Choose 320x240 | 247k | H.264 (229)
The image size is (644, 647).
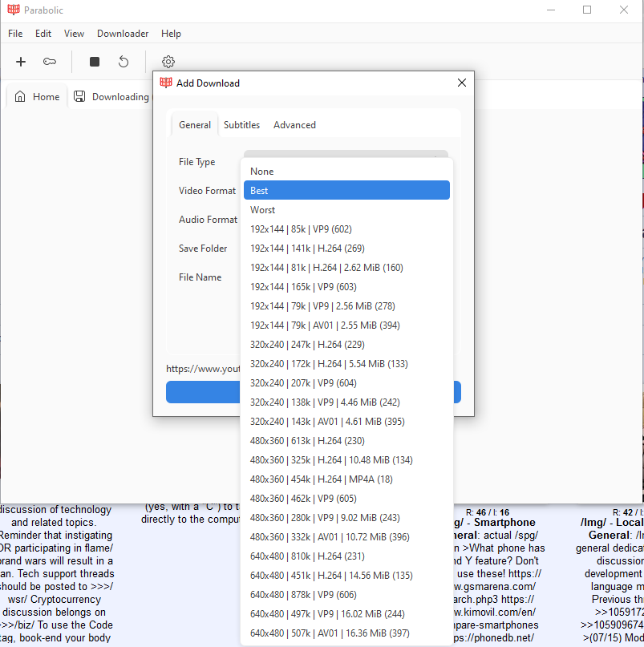(346, 345)
